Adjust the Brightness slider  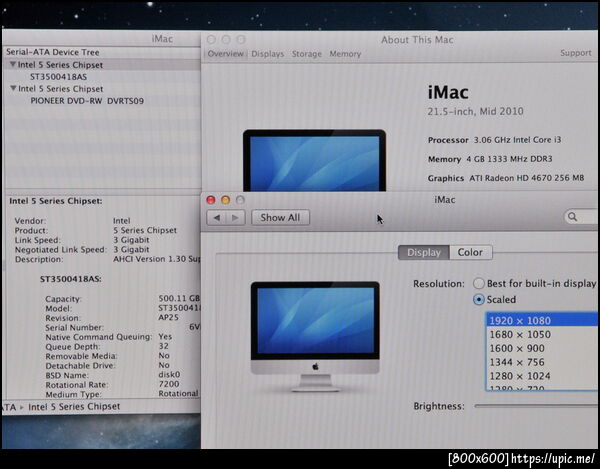pyautogui.click(x=536, y=406)
